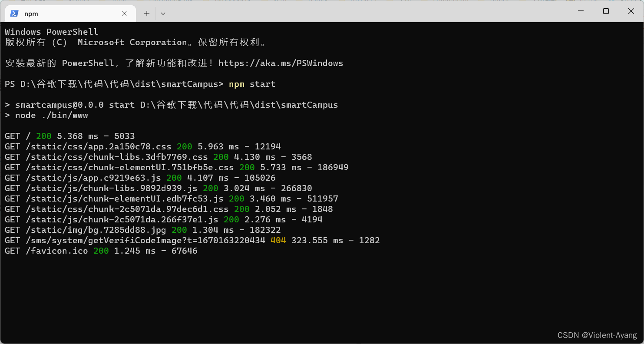This screenshot has width=644, height=344.
Task: Click the Microsoft Corporation copyright line
Action: [135, 42]
